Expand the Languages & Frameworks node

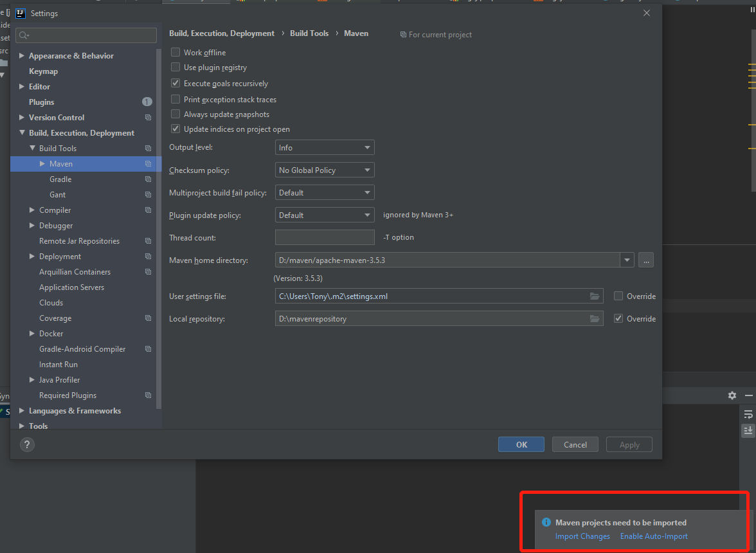click(22, 411)
